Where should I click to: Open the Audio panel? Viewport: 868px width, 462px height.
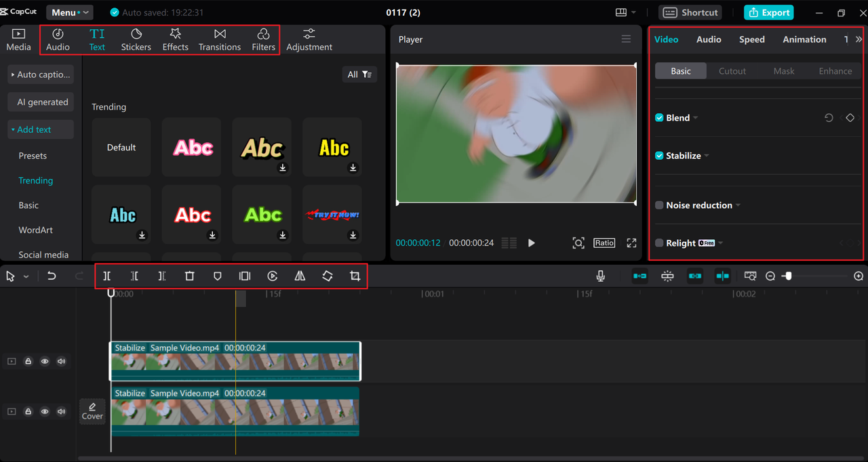tap(58, 39)
